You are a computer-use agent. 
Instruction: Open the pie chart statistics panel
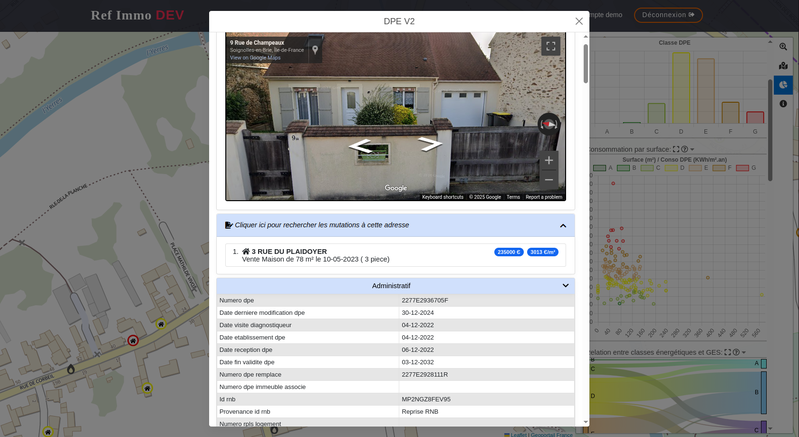pos(783,84)
